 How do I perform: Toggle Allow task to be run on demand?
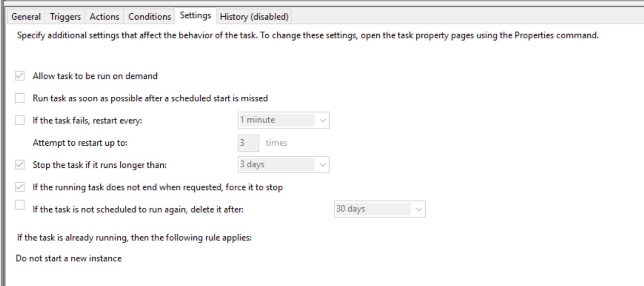[20, 76]
